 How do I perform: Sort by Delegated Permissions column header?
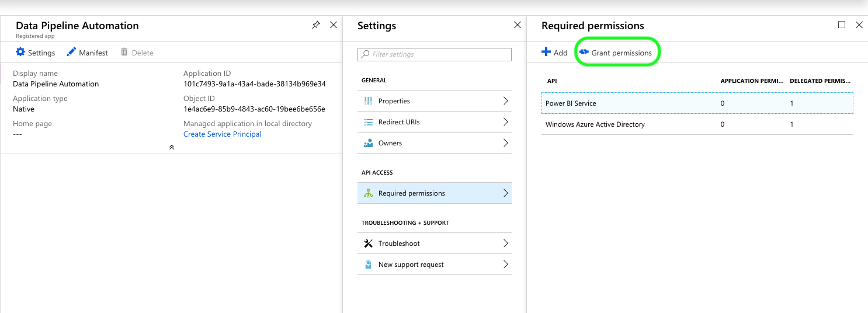pyautogui.click(x=820, y=81)
